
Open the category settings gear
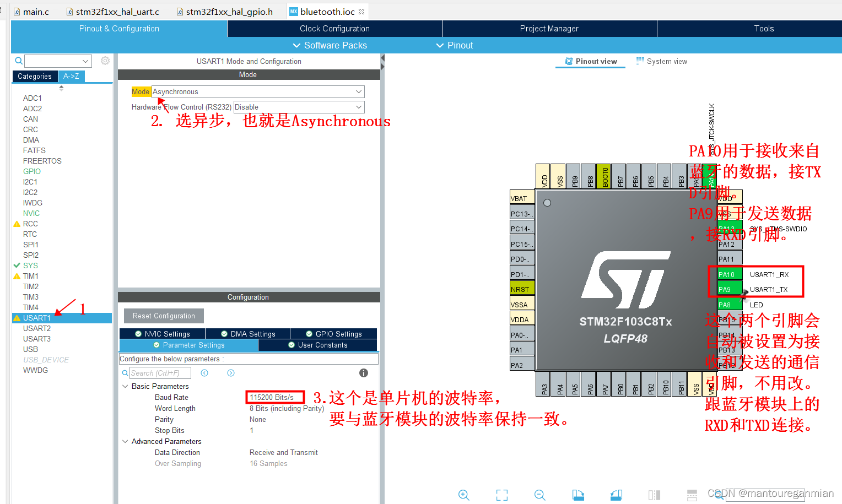(105, 61)
